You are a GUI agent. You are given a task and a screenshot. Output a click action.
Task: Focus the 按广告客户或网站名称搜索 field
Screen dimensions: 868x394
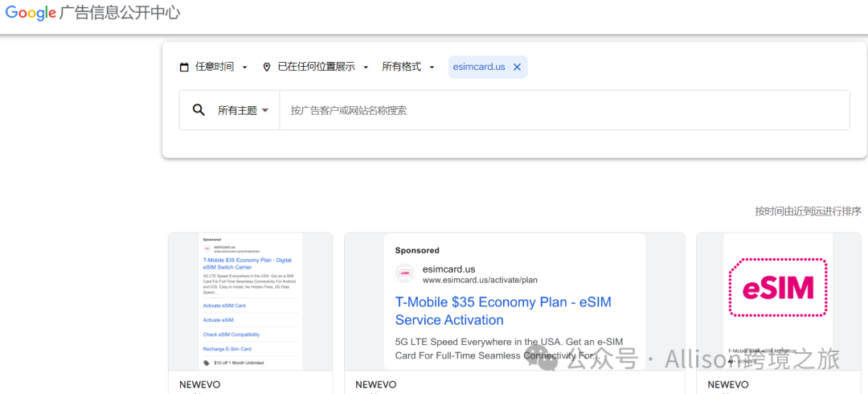coord(564,110)
